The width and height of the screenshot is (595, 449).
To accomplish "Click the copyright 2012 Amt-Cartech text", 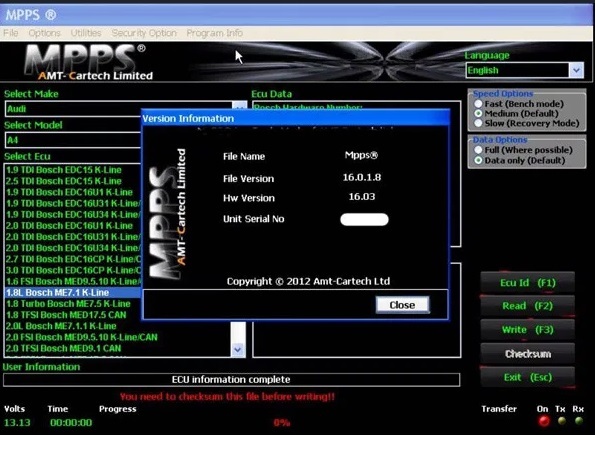I will [x=308, y=281].
